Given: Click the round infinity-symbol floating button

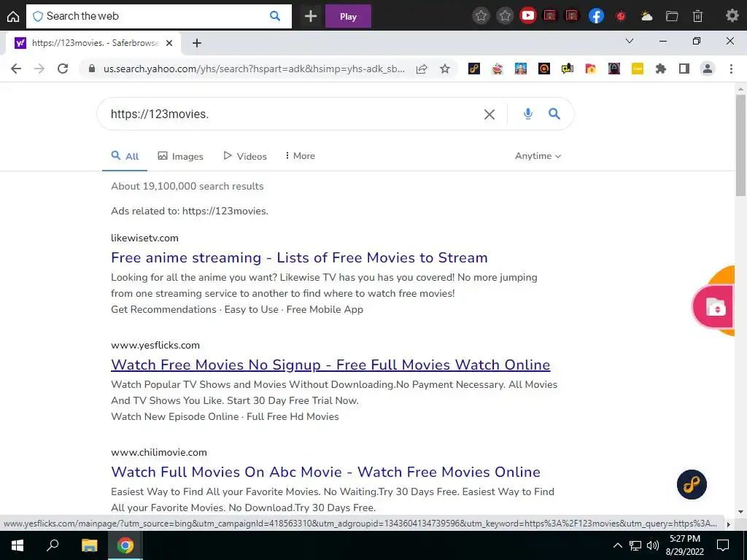Looking at the screenshot, I should pyautogui.click(x=692, y=485).
